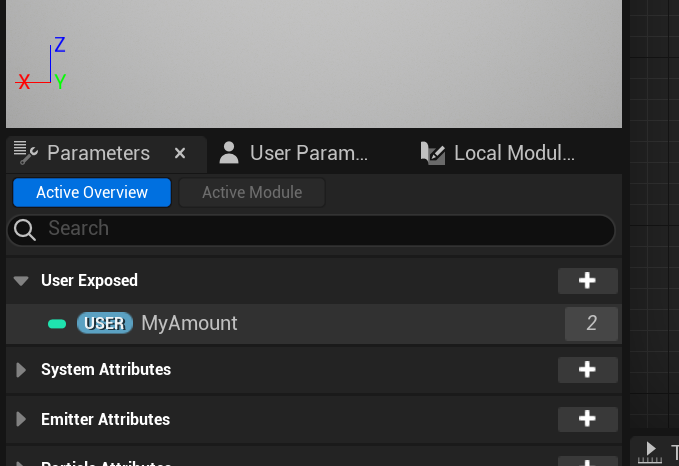Open the Local Modules tab
This screenshot has height=466, width=679.
tap(500, 153)
